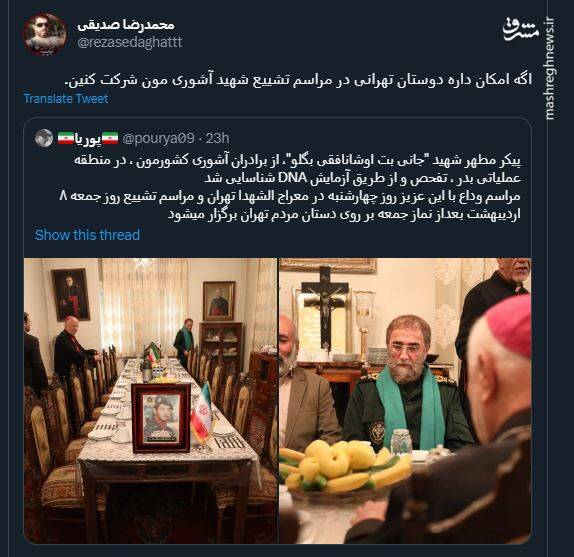Open the @pourya09 handle
This screenshot has width=574, height=557.
pos(158,138)
